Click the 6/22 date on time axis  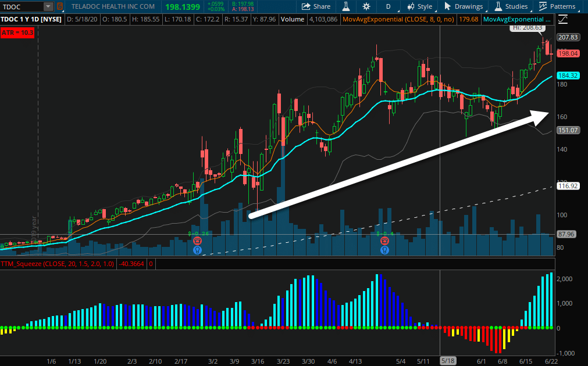pos(551,361)
